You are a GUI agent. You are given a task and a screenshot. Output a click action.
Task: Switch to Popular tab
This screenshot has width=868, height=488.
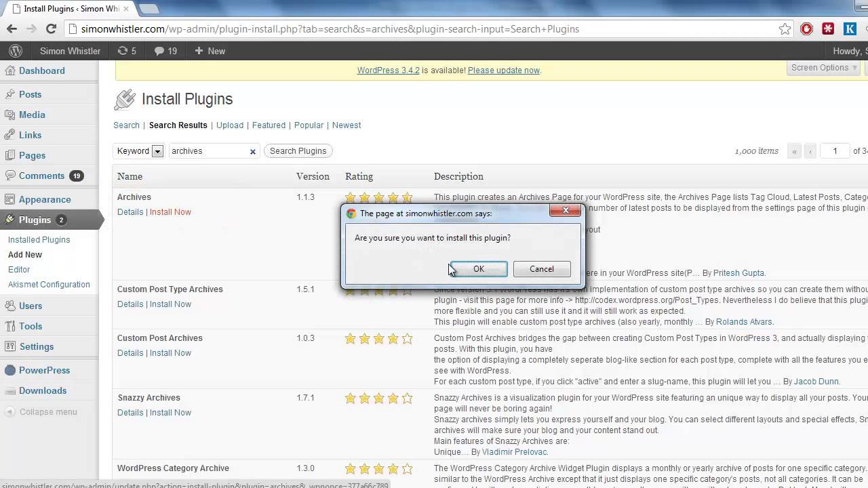coord(309,125)
